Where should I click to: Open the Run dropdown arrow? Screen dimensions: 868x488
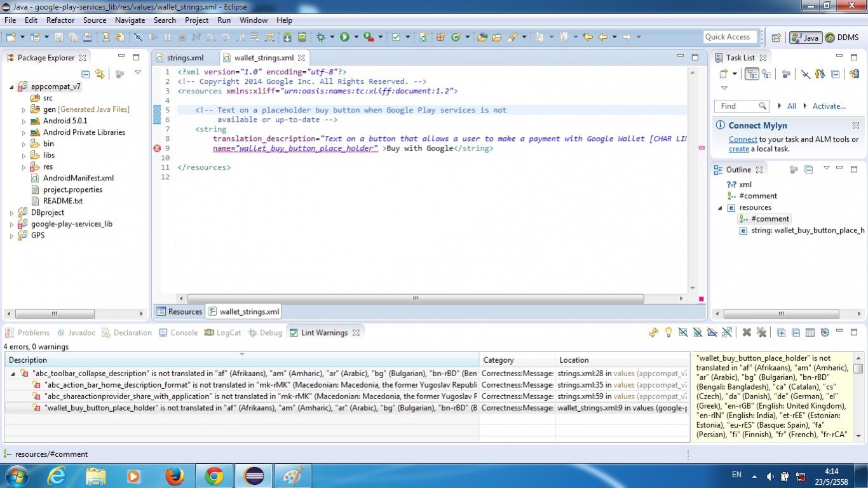point(356,37)
